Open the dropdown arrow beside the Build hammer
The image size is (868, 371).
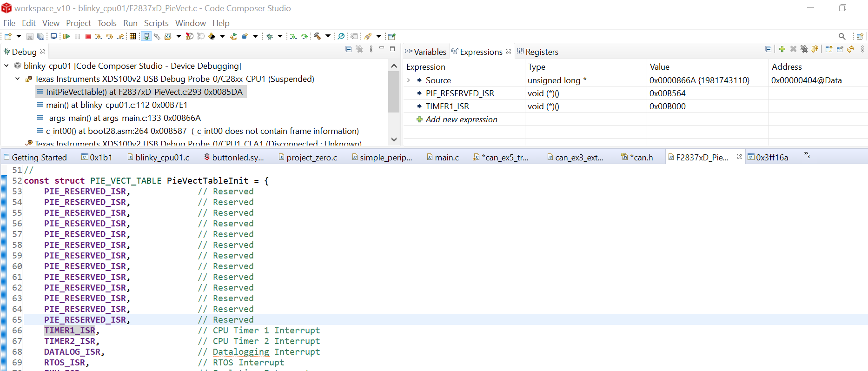(328, 36)
